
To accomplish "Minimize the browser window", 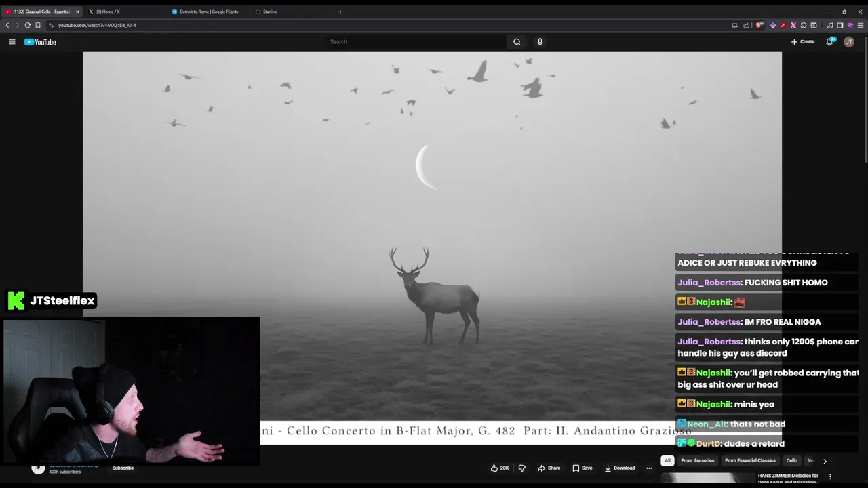I will (x=829, y=12).
